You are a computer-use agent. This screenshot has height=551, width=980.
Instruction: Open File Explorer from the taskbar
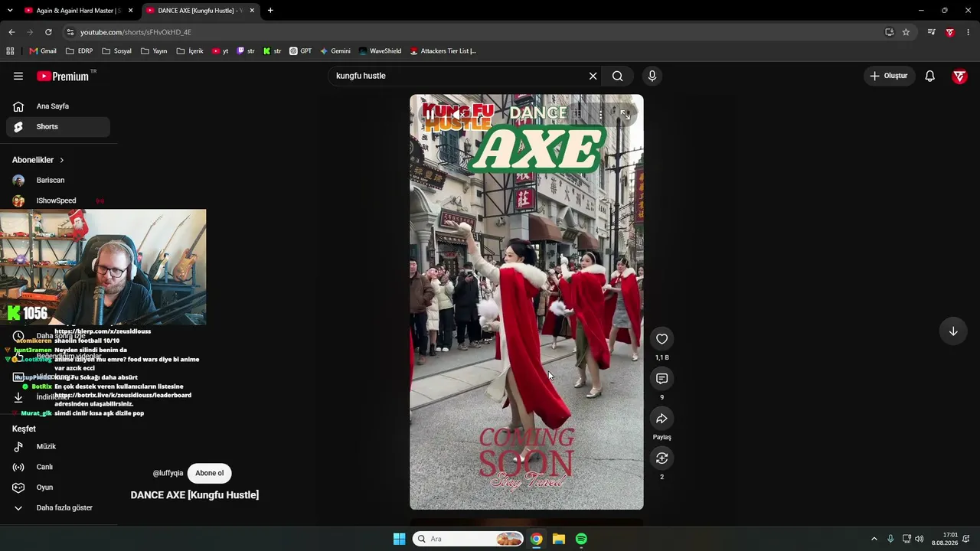(559, 539)
